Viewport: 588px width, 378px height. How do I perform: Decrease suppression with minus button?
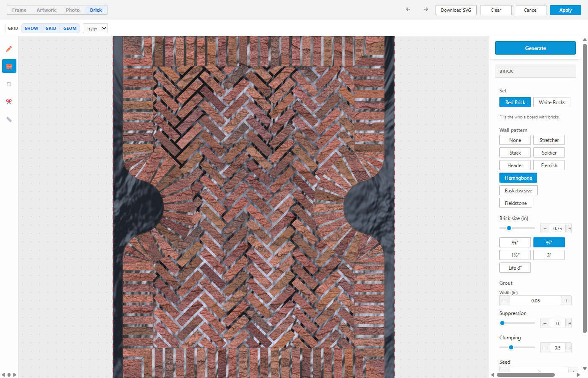tap(545, 323)
